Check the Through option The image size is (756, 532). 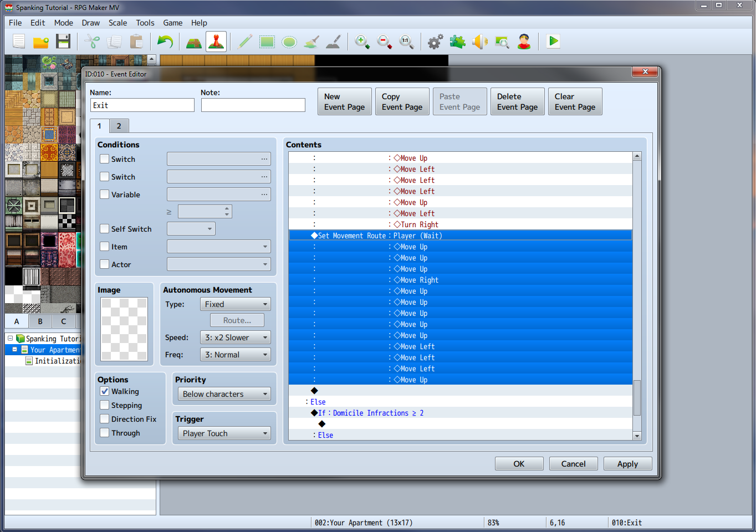tap(104, 433)
